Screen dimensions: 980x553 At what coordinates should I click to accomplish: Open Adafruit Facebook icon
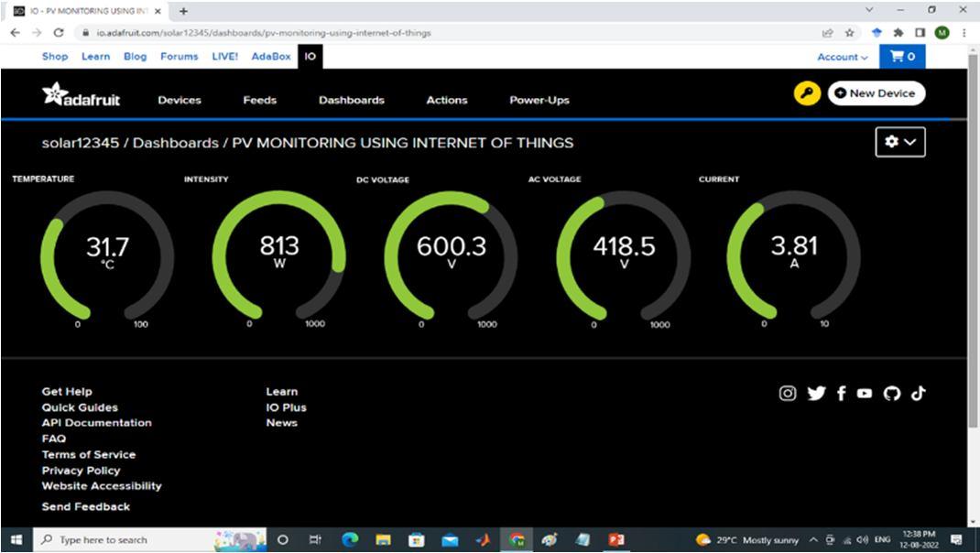842,393
